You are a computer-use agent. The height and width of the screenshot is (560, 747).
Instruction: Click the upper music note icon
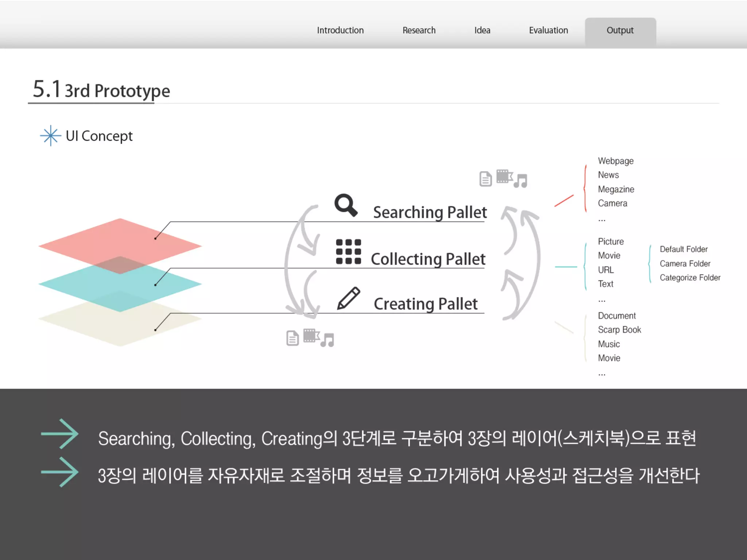click(x=520, y=181)
